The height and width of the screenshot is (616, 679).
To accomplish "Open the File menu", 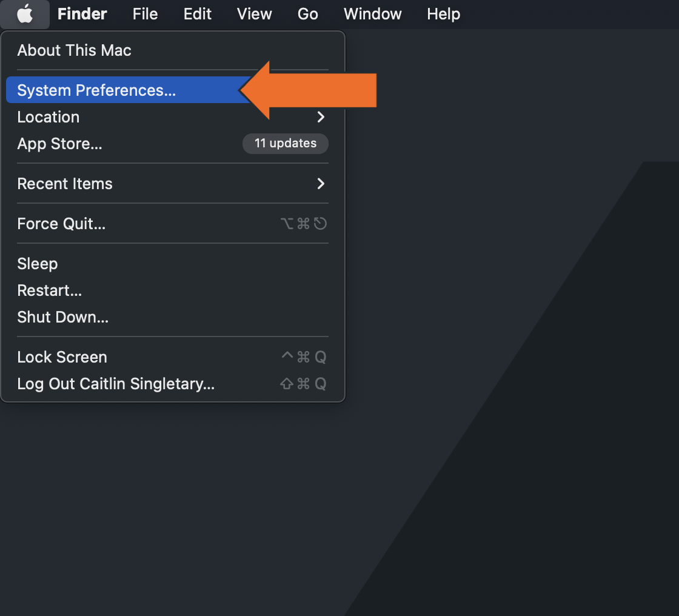I will pos(145,14).
